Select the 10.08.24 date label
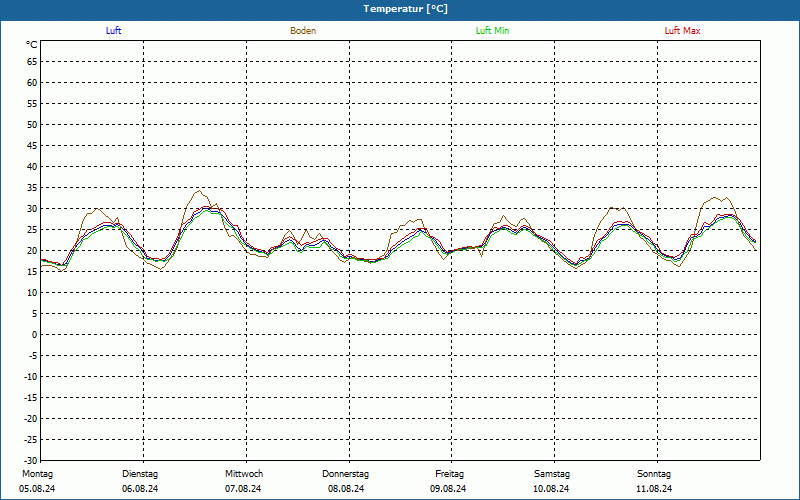 pyautogui.click(x=551, y=489)
